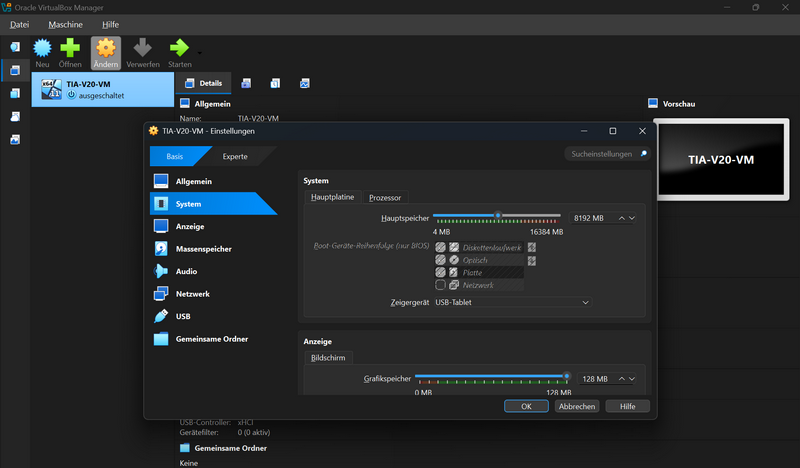Open the Zeigergerät USB-Tablet dropdown
The height and width of the screenshot is (468, 800).
(x=511, y=302)
